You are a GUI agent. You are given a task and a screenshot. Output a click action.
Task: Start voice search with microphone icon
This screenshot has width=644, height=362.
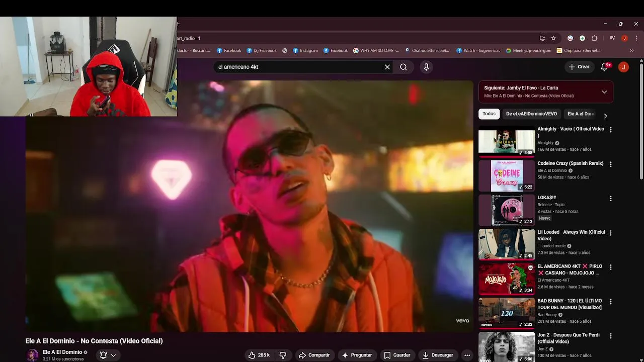[x=426, y=67]
